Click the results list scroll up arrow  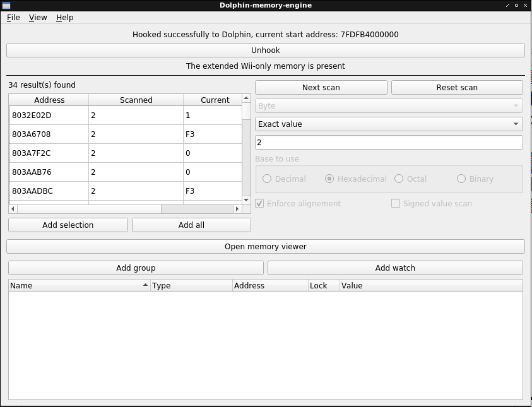pos(246,98)
